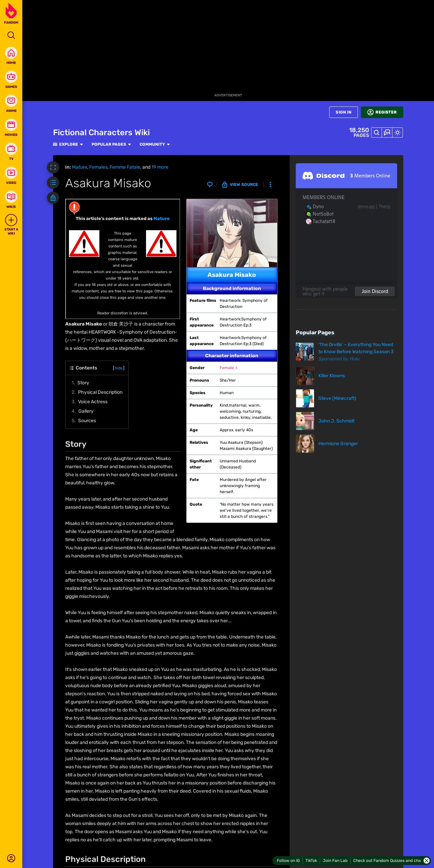
Task: Click Follow on IG in bottom bar
Action: [x=288, y=861]
